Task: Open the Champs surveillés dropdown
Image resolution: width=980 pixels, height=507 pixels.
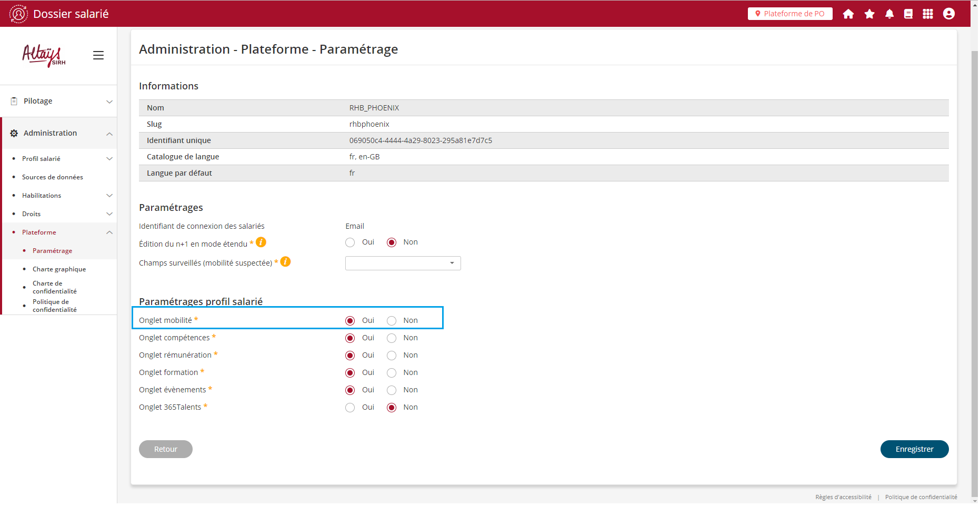Action: (x=403, y=263)
